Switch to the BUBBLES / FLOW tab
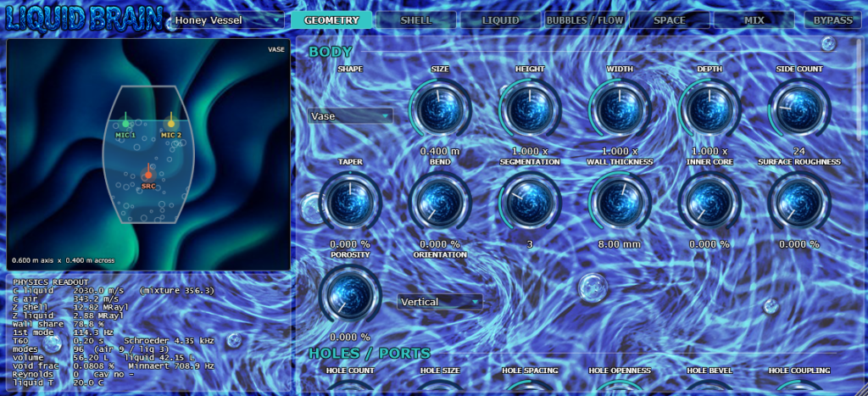 585,20
